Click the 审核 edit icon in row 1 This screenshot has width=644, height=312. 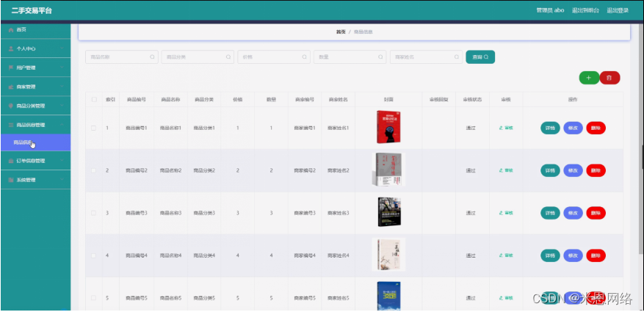pyautogui.click(x=501, y=128)
